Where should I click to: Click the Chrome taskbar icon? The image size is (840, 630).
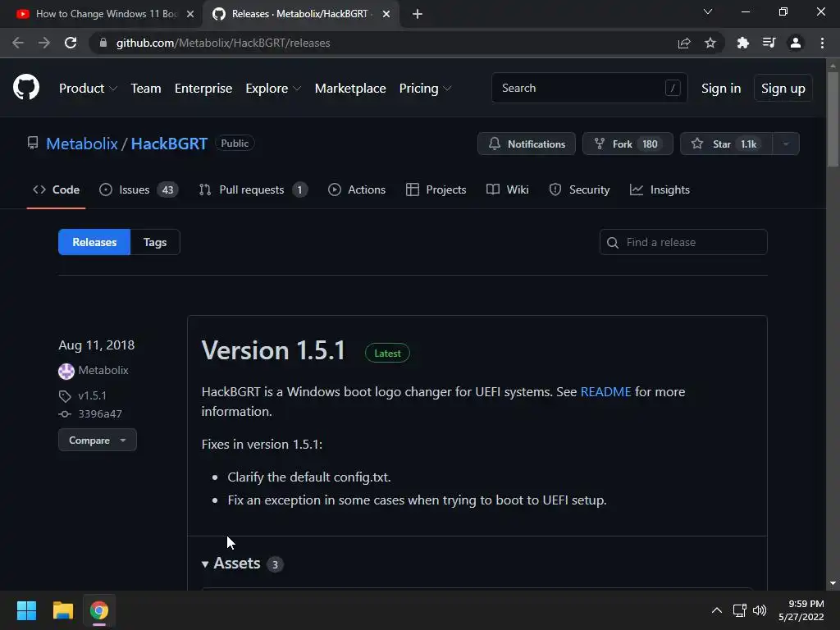pos(99,610)
